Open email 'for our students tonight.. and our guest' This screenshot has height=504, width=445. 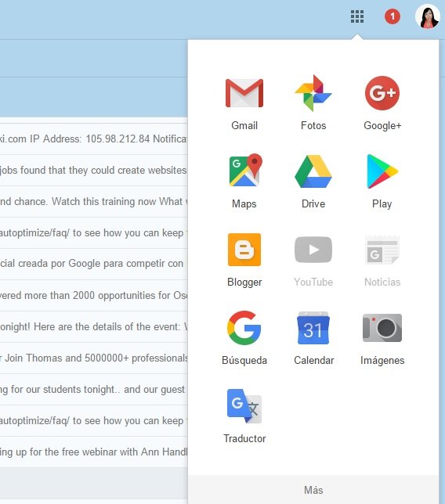click(94, 389)
